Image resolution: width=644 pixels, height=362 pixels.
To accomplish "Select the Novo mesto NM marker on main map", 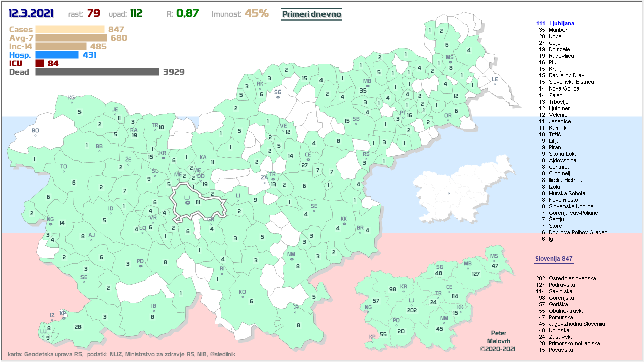I will pyautogui.click(x=291, y=259).
